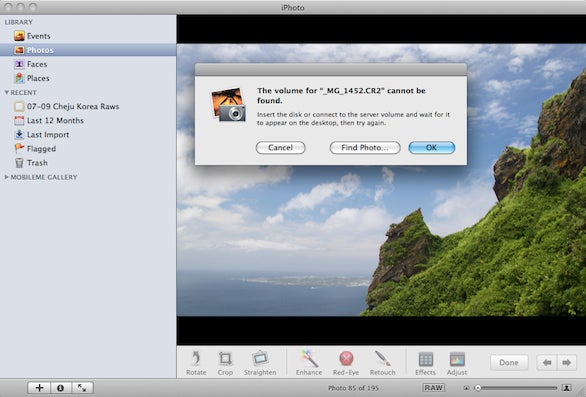
Task: Enter full screen mode button
Action: (82, 388)
